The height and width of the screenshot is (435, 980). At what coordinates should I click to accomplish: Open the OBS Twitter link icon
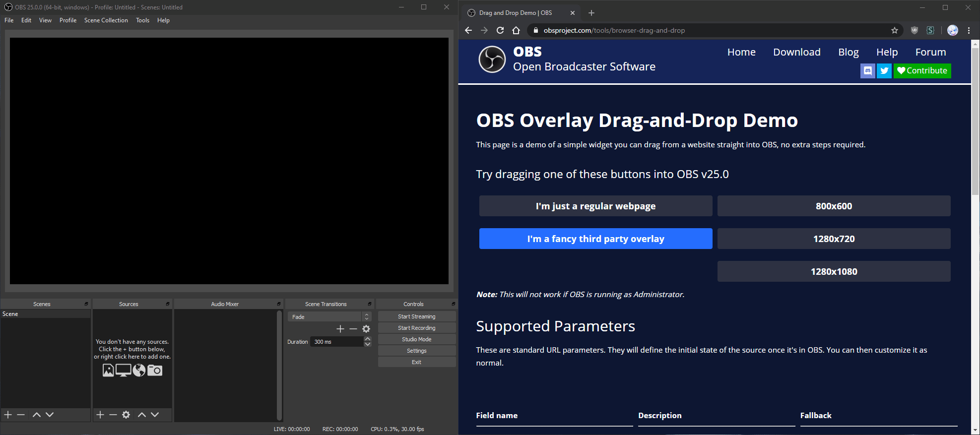[884, 70]
